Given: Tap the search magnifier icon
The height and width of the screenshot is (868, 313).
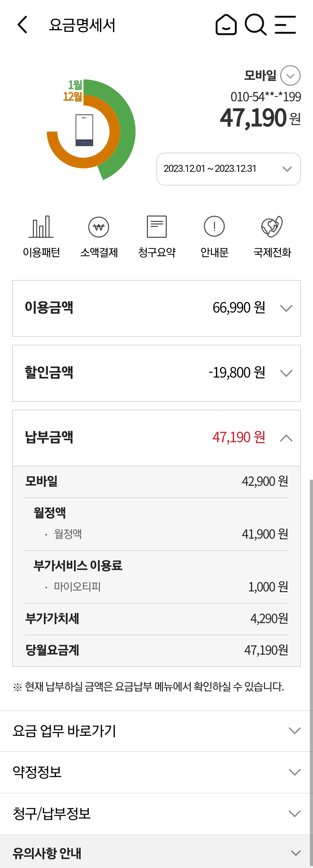Looking at the screenshot, I should pyautogui.click(x=255, y=25).
